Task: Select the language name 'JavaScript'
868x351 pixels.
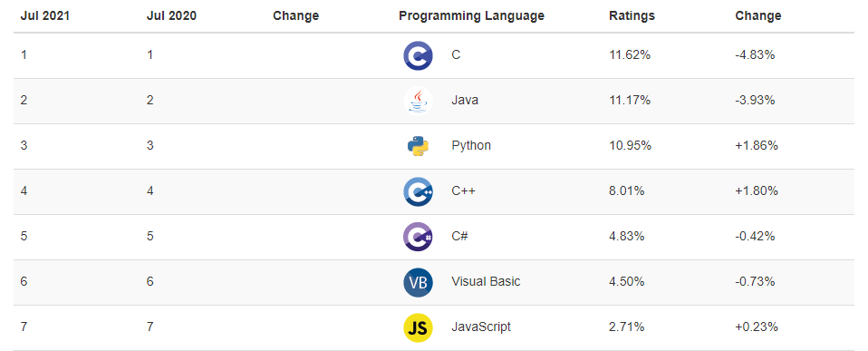Action: pyautogui.click(x=481, y=327)
